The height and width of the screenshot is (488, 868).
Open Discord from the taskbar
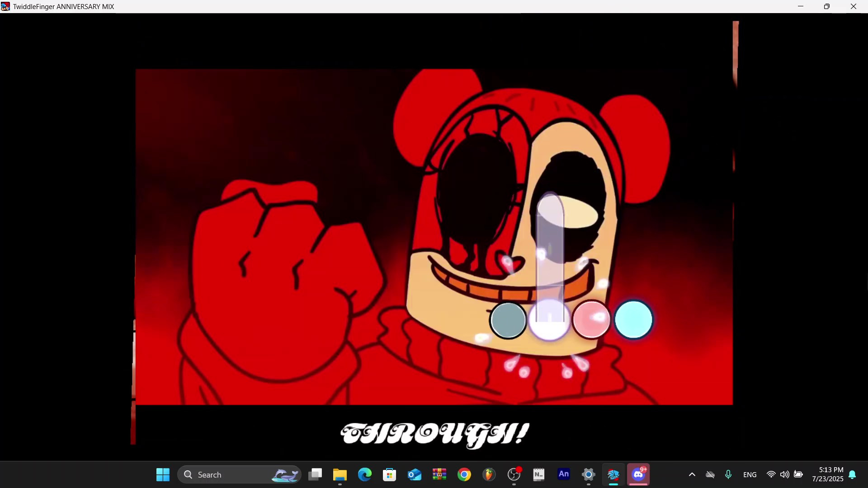(638, 474)
